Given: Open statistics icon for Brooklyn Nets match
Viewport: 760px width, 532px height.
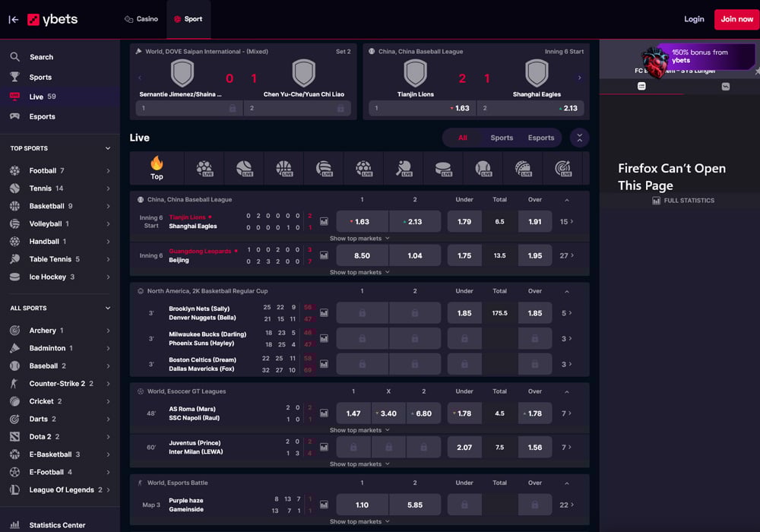Looking at the screenshot, I should pyautogui.click(x=324, y=313).
